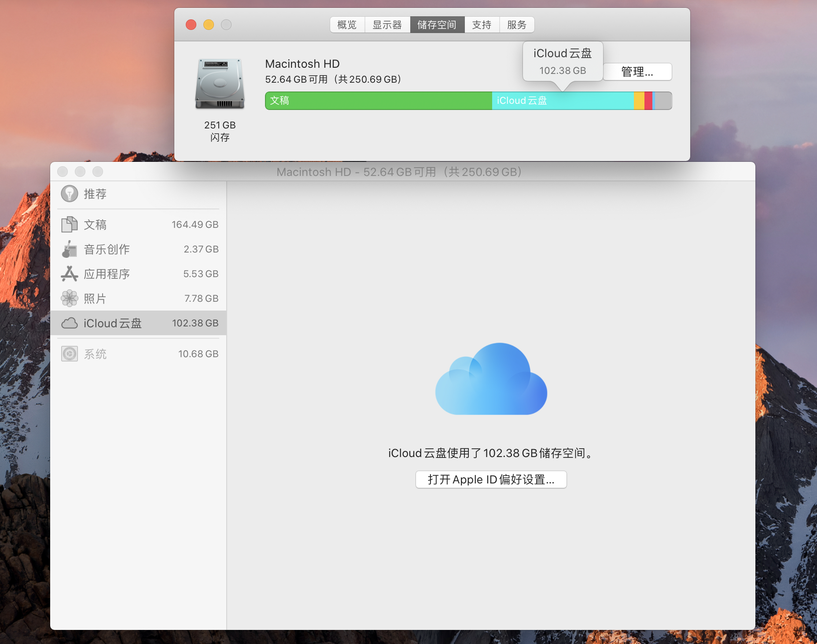Minimize the About This Mac window
The height and width of the screenshot is (644, 817).
(209, 25)
